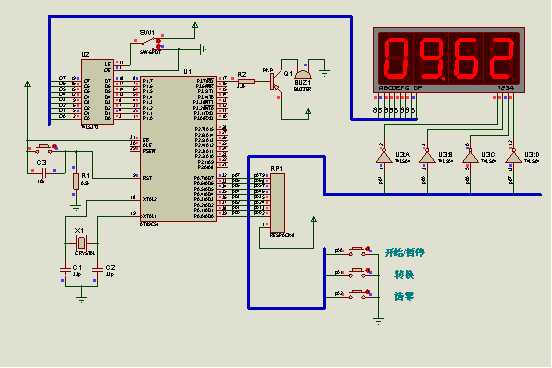This screenshot has width=552, height=368.
Task: Select the RP1 resistor pack
Action: tap(277, 203)
